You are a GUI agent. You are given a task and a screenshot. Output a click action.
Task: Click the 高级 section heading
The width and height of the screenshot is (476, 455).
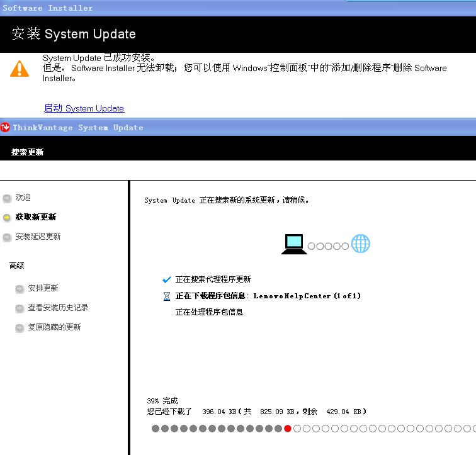tap(17, 266)
